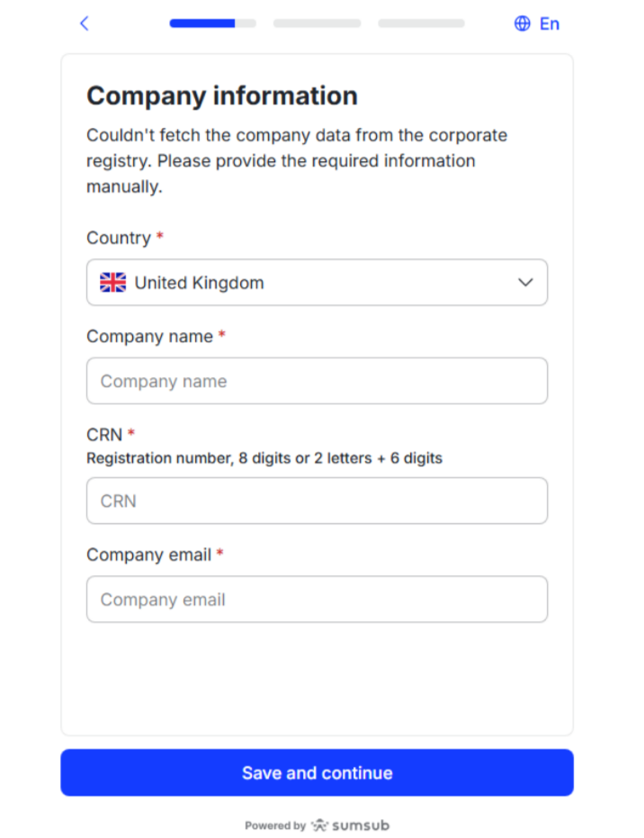Click the Company email field label

coord(148,554)
